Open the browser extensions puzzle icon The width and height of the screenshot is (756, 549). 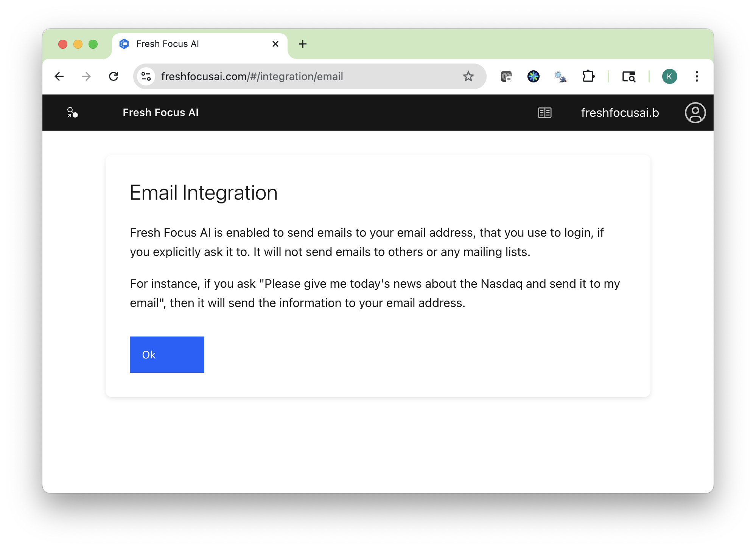pyautogui.click(x=588, y=76)
